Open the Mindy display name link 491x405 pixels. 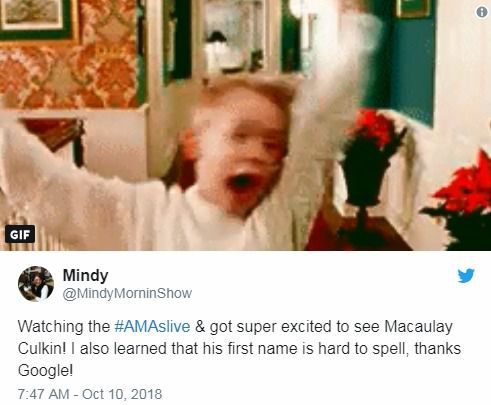coord(85,275)
